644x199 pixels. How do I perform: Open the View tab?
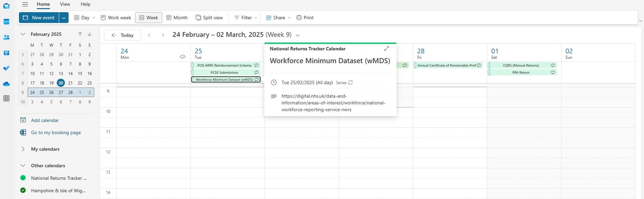click(x=65, y=4)
